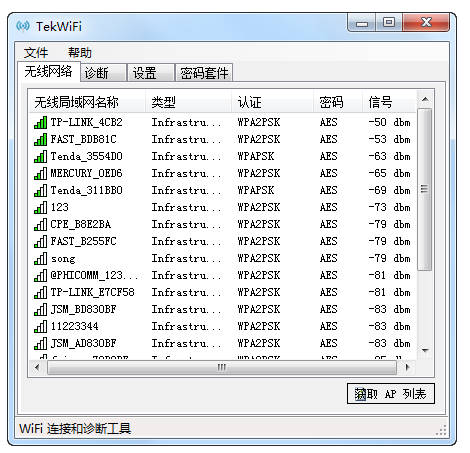470x453 pixels.
Task: Sort by 无线局域网名称 column header
Action: coord(88,102)
